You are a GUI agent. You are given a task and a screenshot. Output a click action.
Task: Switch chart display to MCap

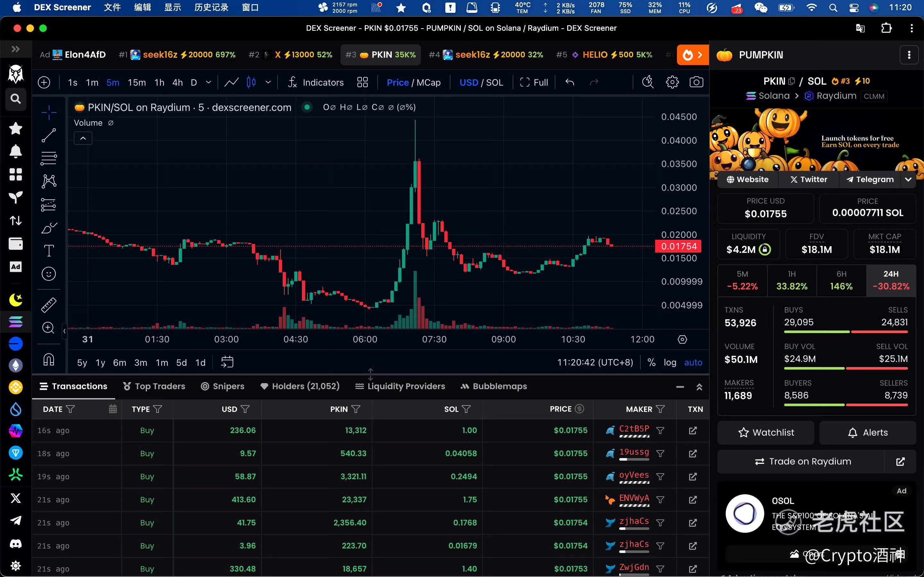pos(428,82)
